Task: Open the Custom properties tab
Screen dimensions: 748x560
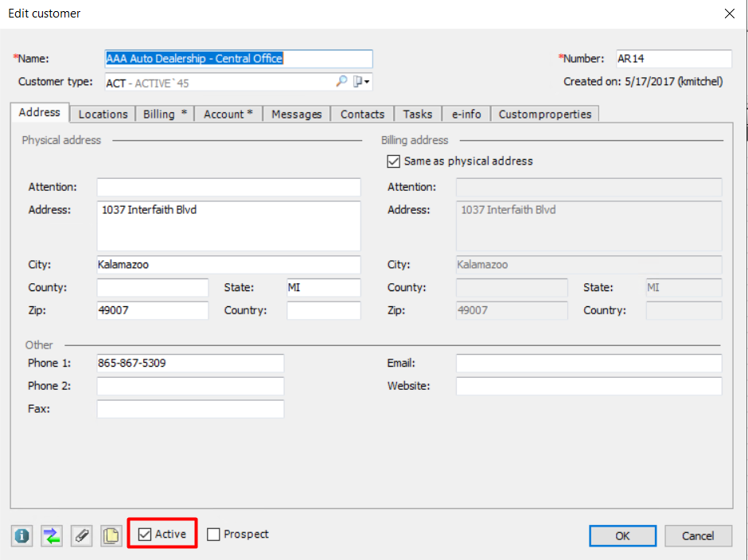Action: 545,115
